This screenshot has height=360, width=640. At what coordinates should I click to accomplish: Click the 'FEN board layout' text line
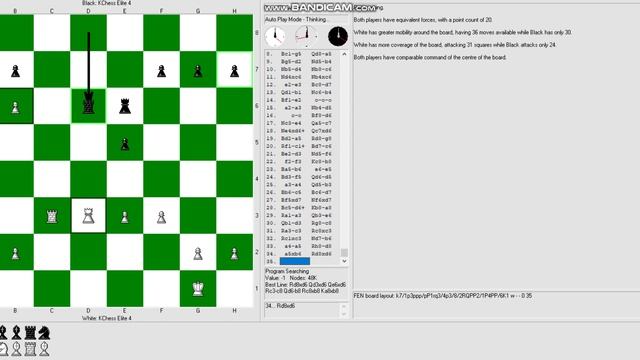coord(443,296)
